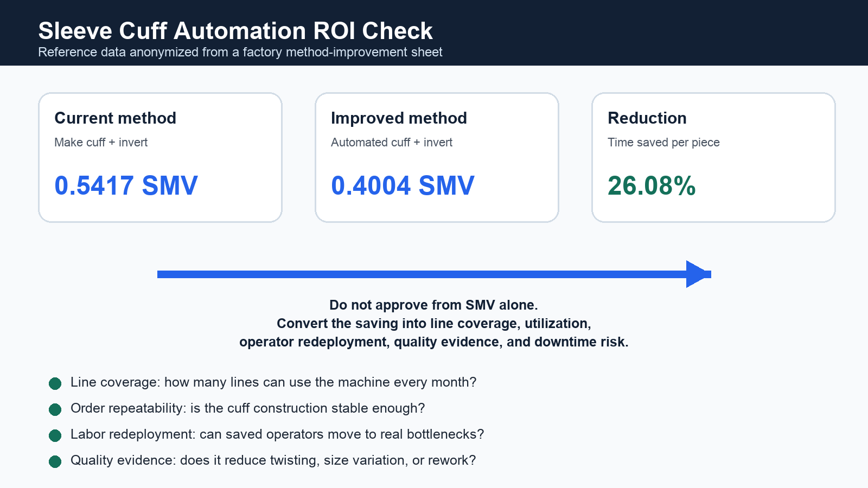
Task: Click the subtitle 'Reference data anonymized from a factory method-improvement sheet'
Action: (x=240, y=52)
